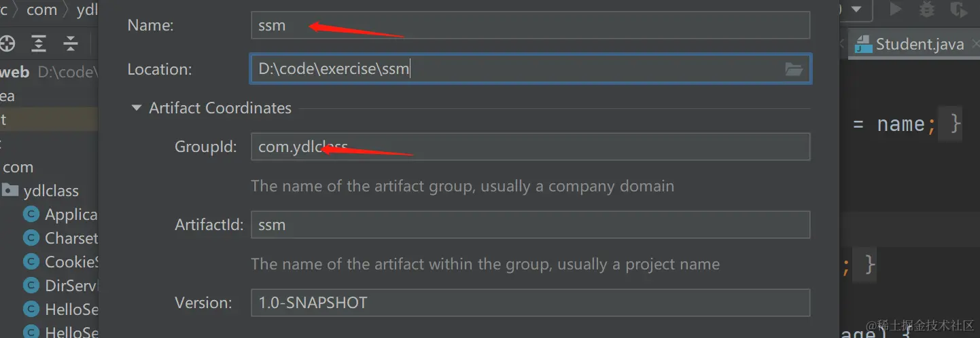Image resolution: width=980 pixels, height=338 pixels.
Task: Click the ArtifactId field
Action: pyautogui.click(x=530, y=225)
